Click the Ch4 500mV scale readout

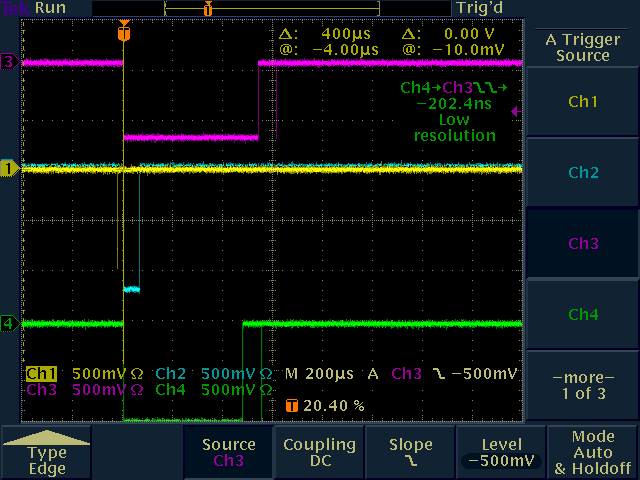click(214, 390)
